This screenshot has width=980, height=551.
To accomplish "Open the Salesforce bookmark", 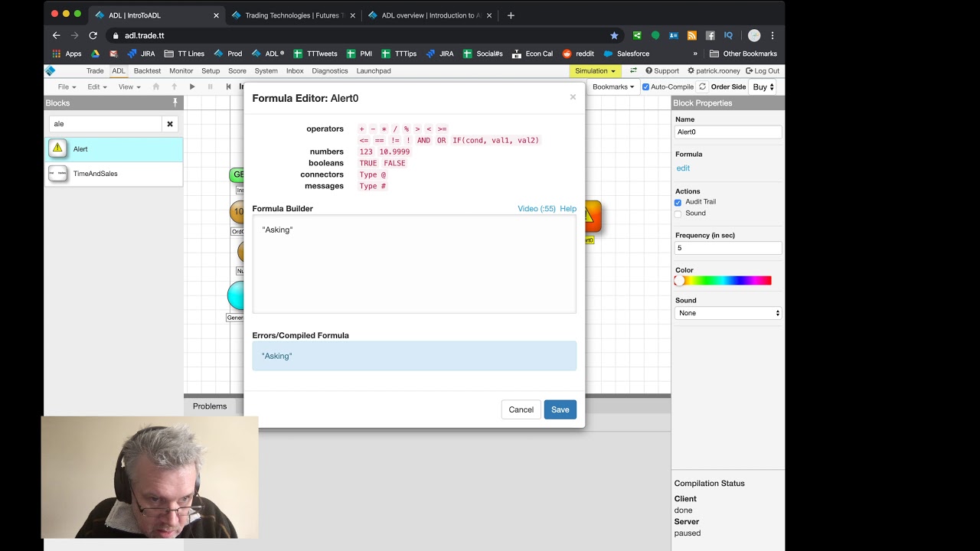I will click(x=626, y=54).
